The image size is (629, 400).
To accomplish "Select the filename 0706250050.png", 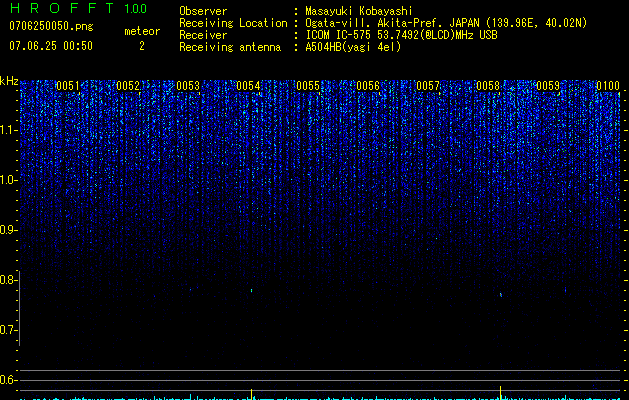I will [x=51, y=26].
